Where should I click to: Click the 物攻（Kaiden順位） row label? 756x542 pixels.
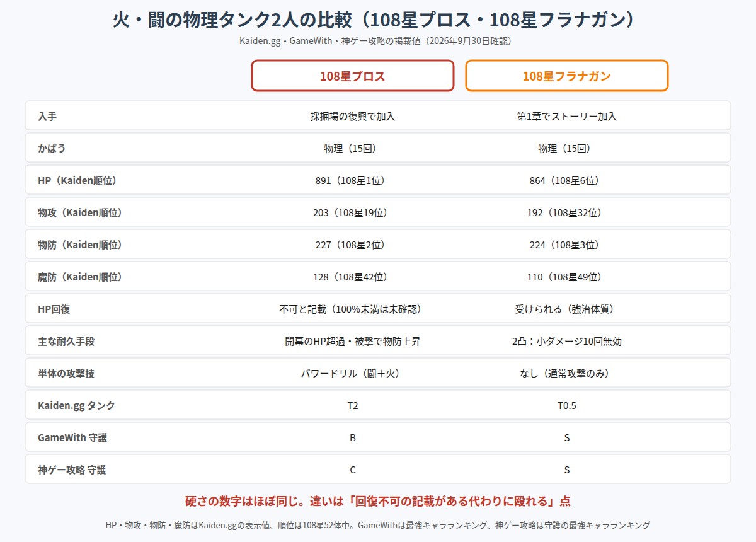[80, 213]
